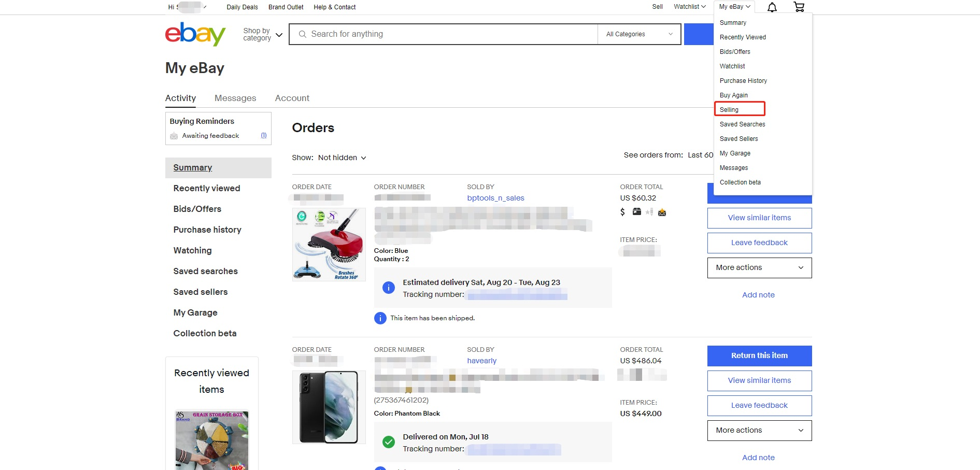Click the Search for anything field

pyautogui.click(x=451, y=34)
